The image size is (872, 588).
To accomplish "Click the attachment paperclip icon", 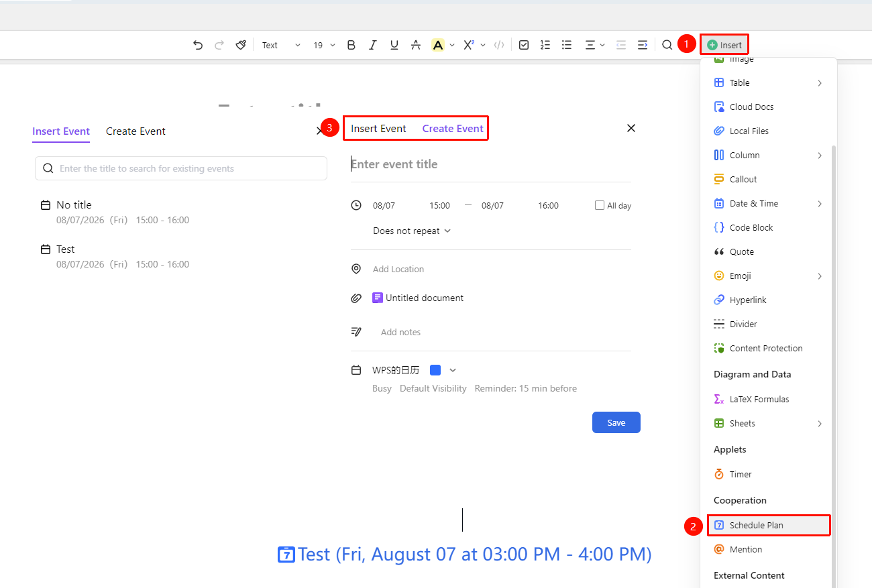I will tap(356, 298).
